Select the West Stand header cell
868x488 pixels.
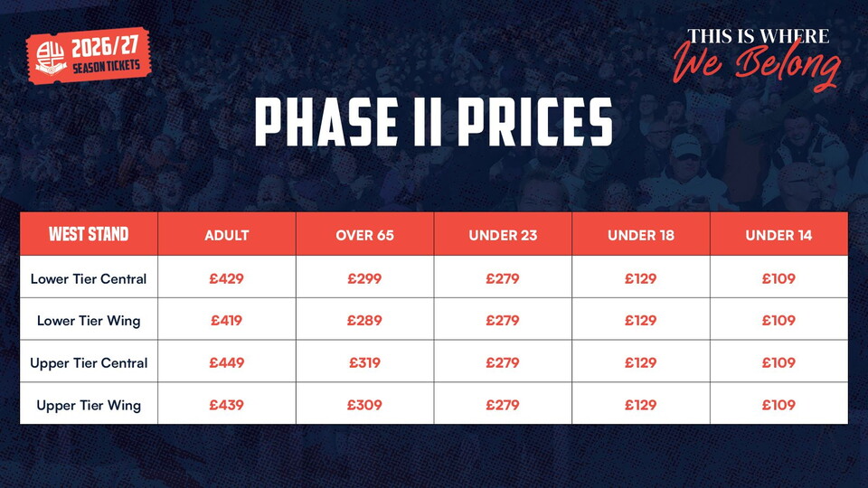point(89,235)
